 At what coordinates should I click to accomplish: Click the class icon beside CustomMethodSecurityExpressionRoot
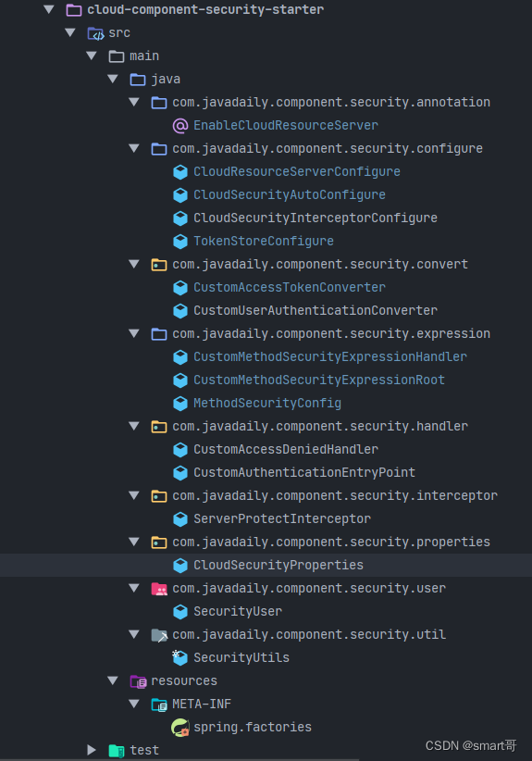coord(180,380)
